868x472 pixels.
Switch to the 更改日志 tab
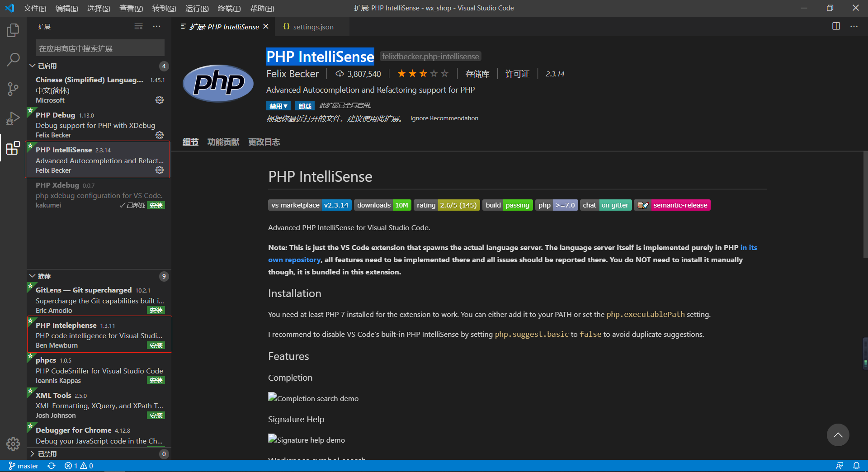[264, 142]
